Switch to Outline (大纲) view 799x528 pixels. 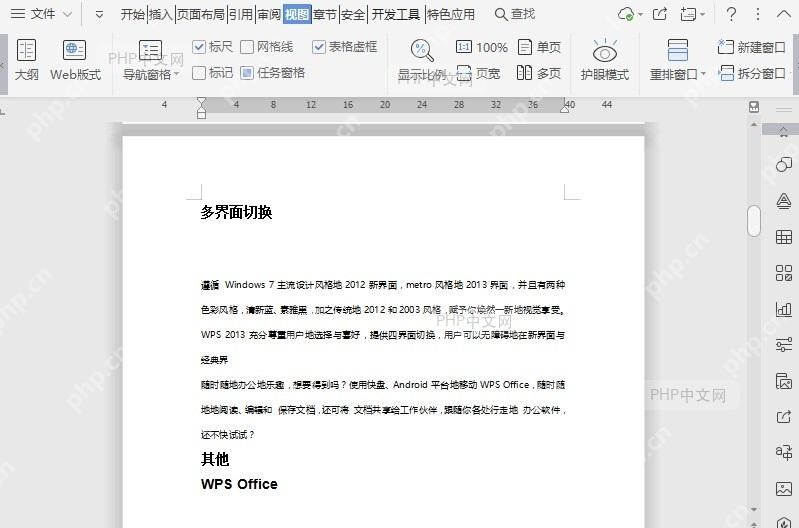point(26,60)
